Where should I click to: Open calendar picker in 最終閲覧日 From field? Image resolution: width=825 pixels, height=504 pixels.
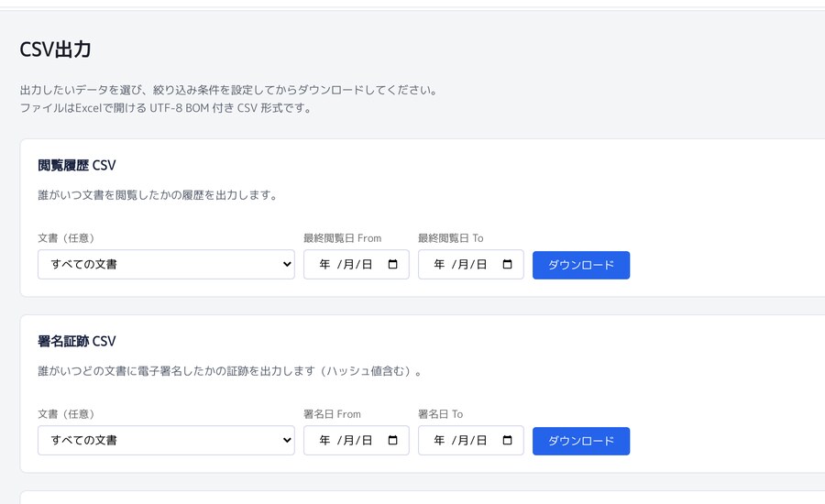[392, 264]
